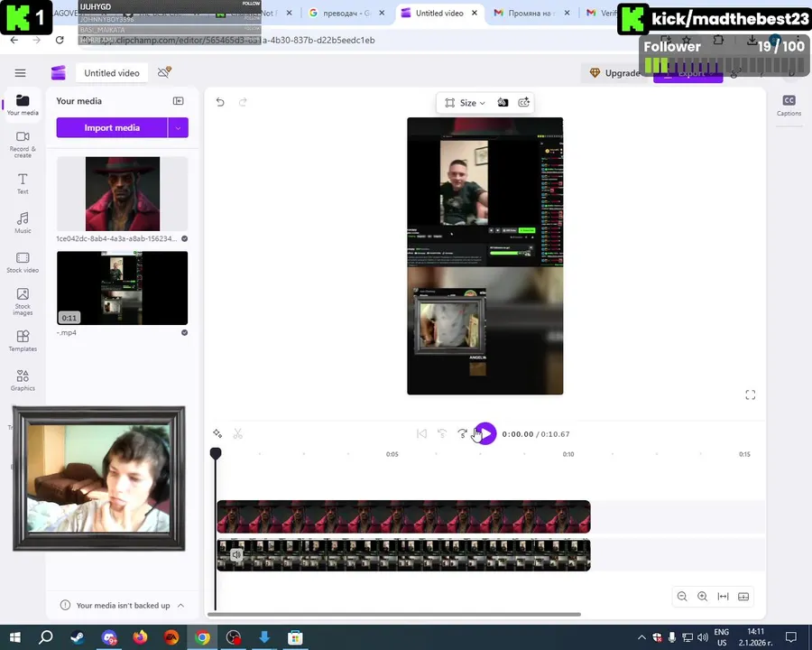The image size is (812, 650).
Task: Reload the browser page
Action: pos(60,40)
